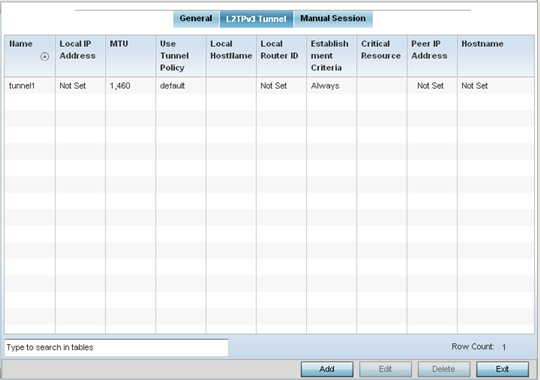Focus the table search input field
Image resolution: width=540 pixels, height=380 pixels.
pos(116,347)
